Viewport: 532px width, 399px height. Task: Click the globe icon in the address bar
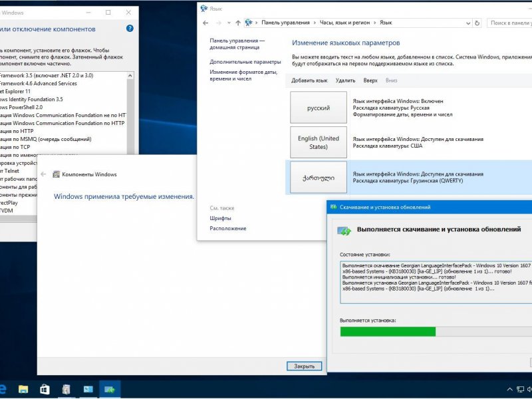(249, 23)
